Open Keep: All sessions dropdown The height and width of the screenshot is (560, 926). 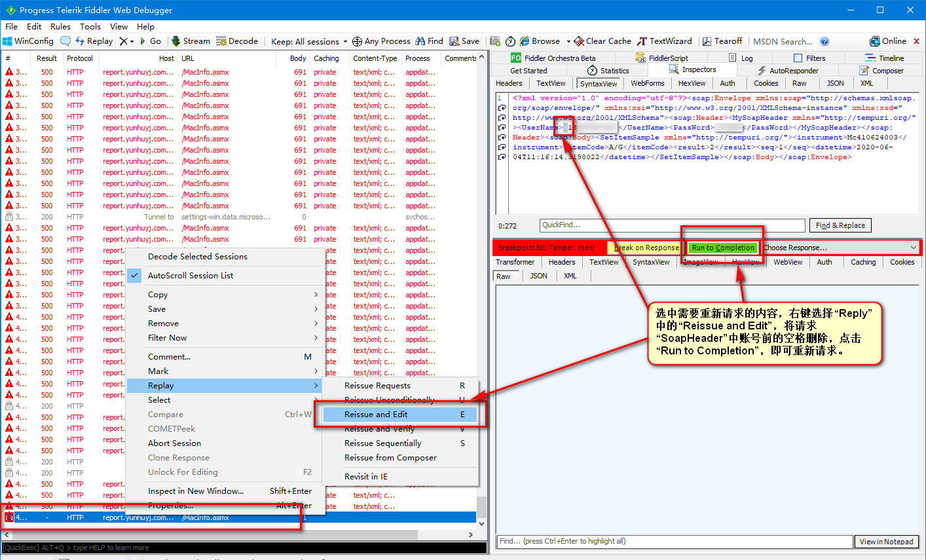tap(309, 41)
